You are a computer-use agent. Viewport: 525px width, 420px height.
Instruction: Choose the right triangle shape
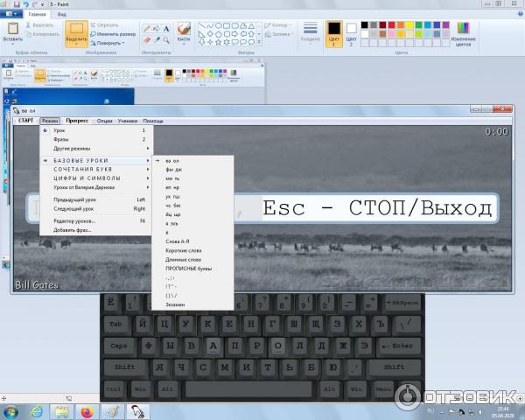click(201, 34)
